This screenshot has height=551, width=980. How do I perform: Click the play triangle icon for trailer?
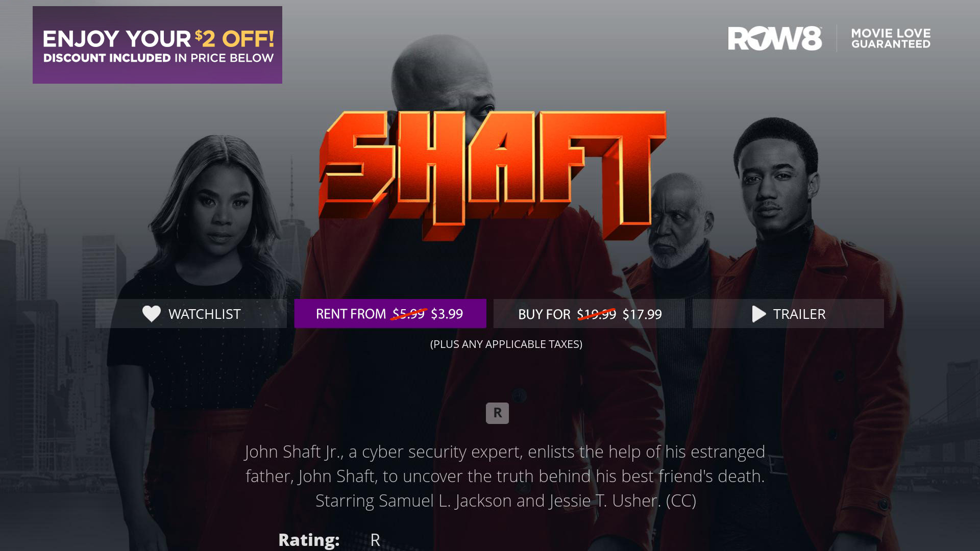[x=759, y=314]
